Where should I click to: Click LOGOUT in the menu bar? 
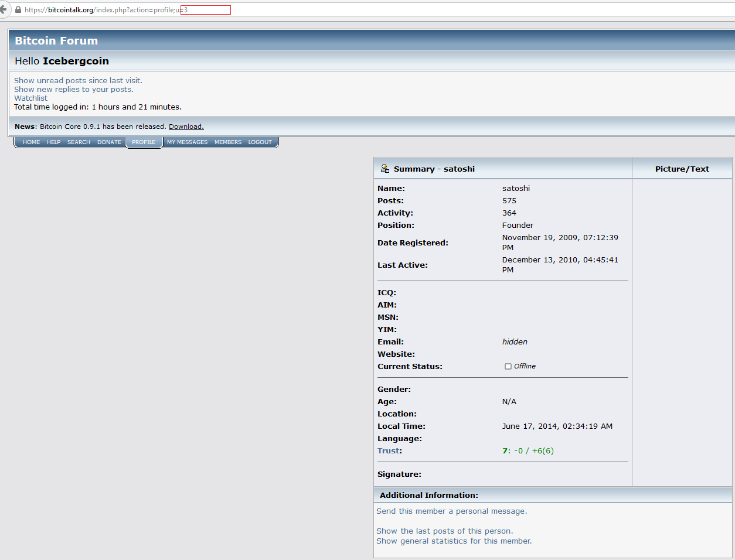[x=260, y=142]
